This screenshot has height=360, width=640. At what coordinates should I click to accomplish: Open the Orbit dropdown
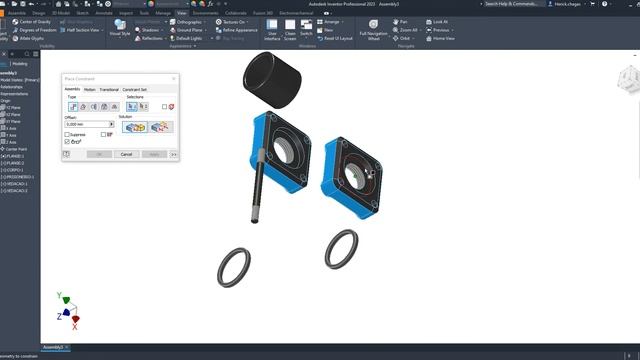413,38
